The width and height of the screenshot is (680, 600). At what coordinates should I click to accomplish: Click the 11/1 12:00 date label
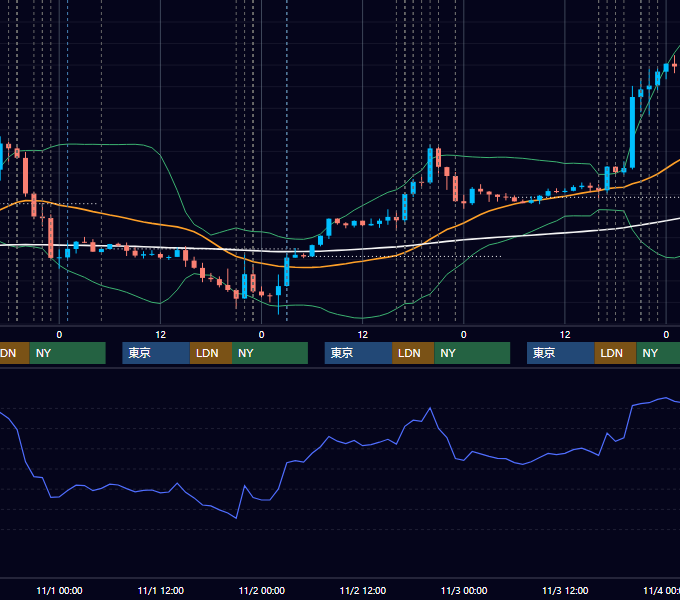click(160, 590)
